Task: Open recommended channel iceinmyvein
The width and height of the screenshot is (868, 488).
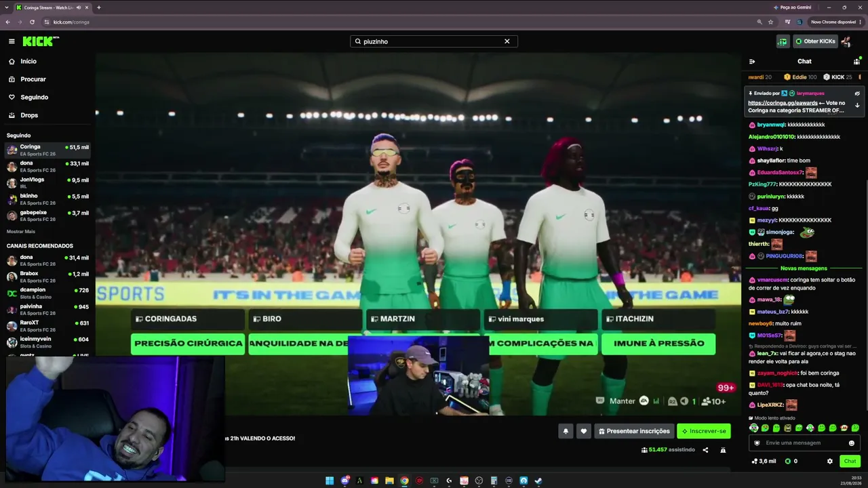Action: 47,342
